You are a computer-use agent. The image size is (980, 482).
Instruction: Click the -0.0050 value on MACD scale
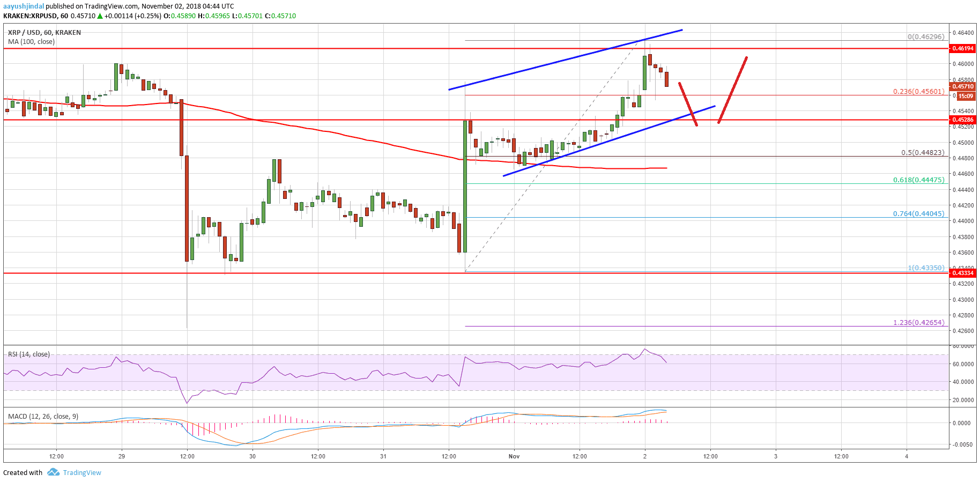(x=962, y=444)
